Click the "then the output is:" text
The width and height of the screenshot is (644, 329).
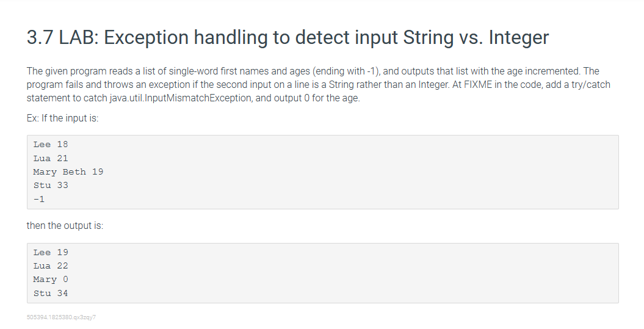tap(65, 226)
